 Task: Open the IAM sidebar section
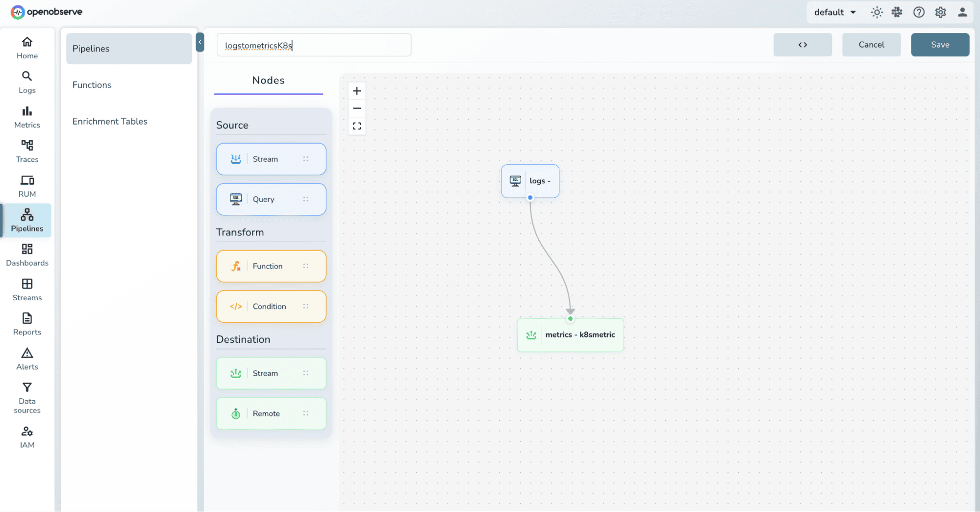click(27, 436)
